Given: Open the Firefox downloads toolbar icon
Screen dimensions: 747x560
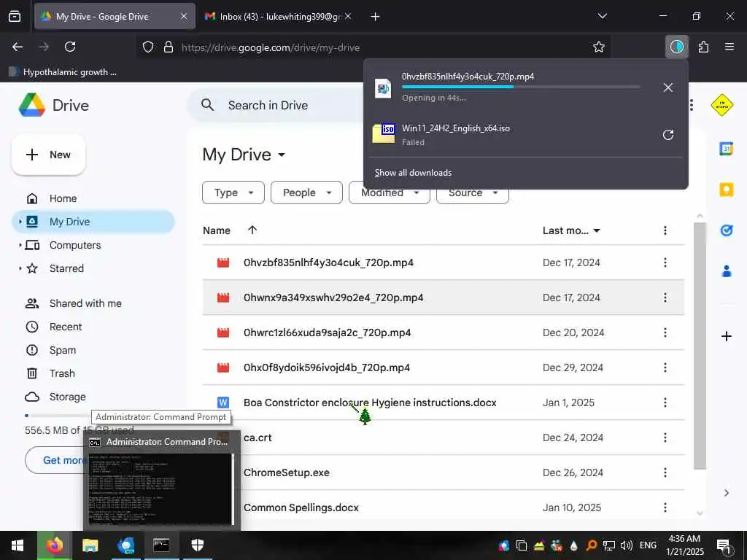Looking at the screenshot, I should 676,47.
